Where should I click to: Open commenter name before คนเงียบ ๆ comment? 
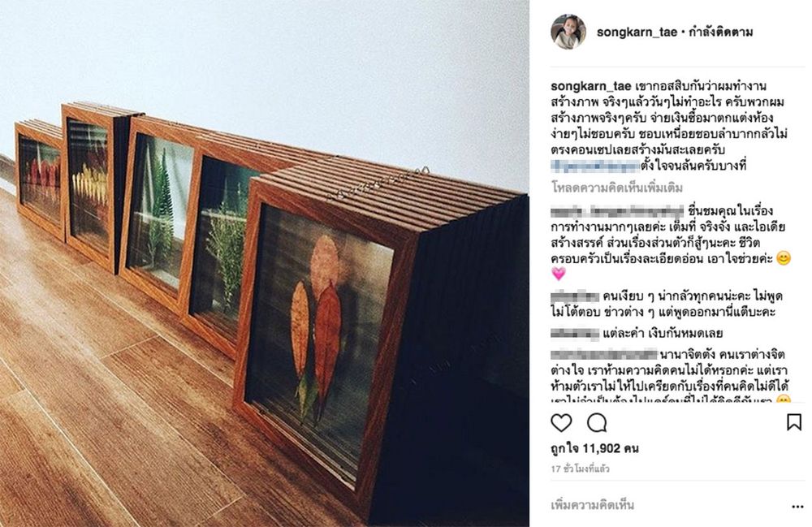pyautogui.click(x=575, y=297)
